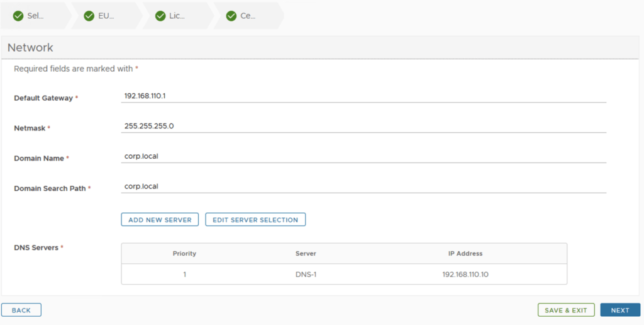Click SAVE & EXIT
644x325 pixels.
pos(565,310)
